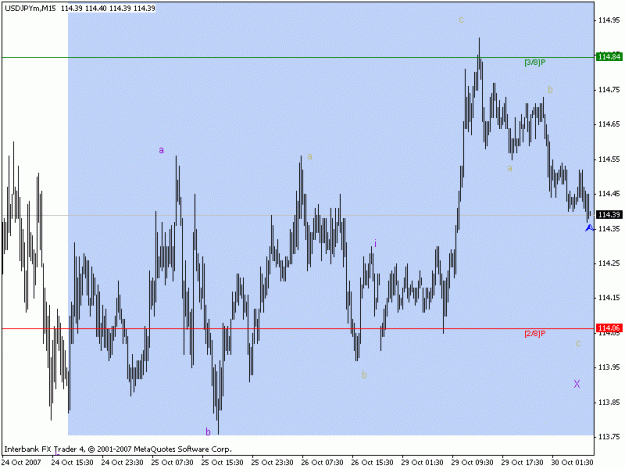Click the red [2/8]P level label
This screenshot has height=469, width=625.
(535, 334)
